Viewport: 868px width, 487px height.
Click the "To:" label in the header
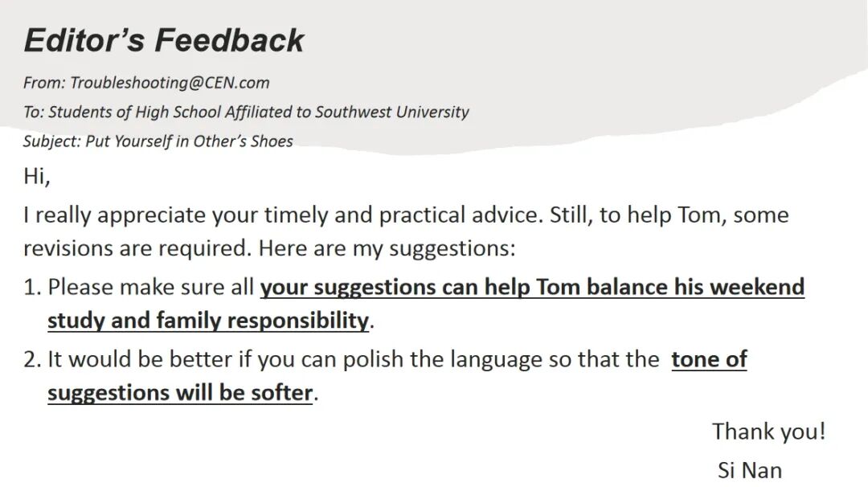pos(33,112)
